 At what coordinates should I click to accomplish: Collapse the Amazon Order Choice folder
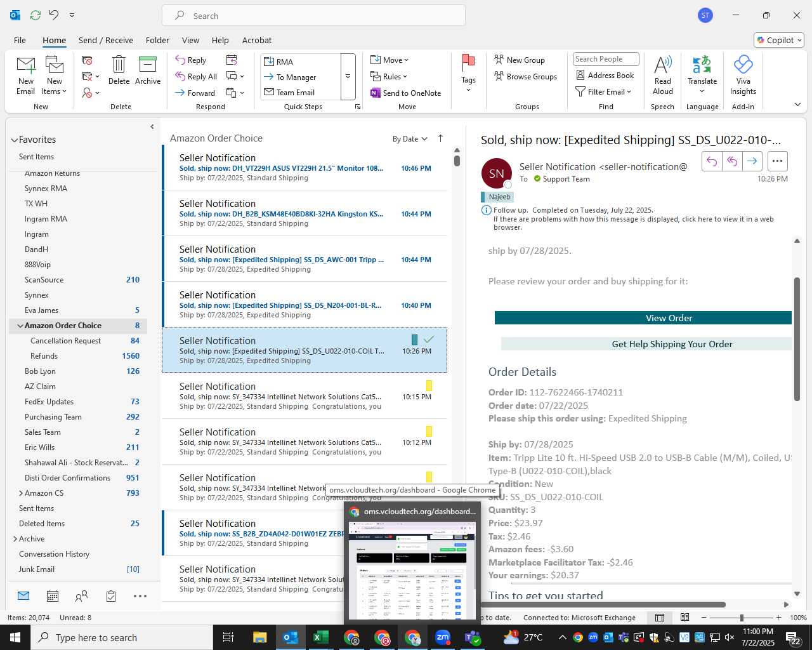[x=20, y=326]
